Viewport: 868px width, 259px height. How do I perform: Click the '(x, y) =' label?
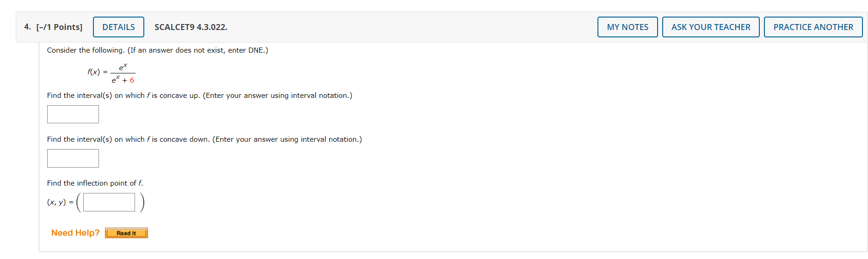(60, 202)
